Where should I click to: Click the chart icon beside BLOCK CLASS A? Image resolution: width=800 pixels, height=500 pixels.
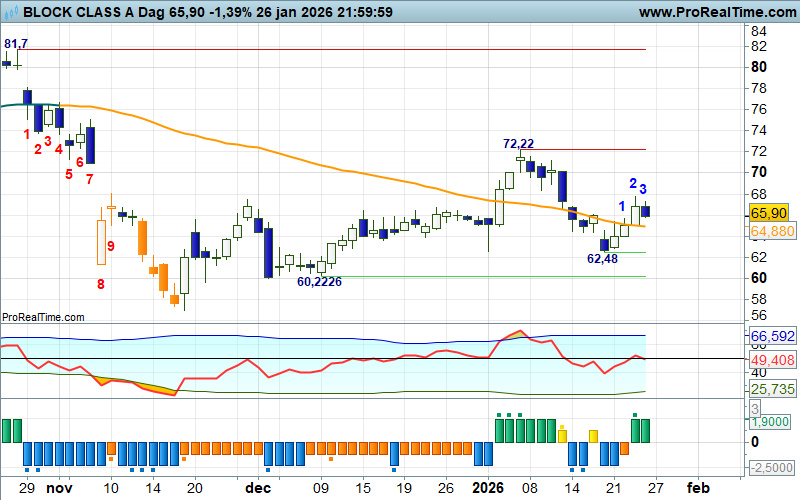(x=10, y=12)
